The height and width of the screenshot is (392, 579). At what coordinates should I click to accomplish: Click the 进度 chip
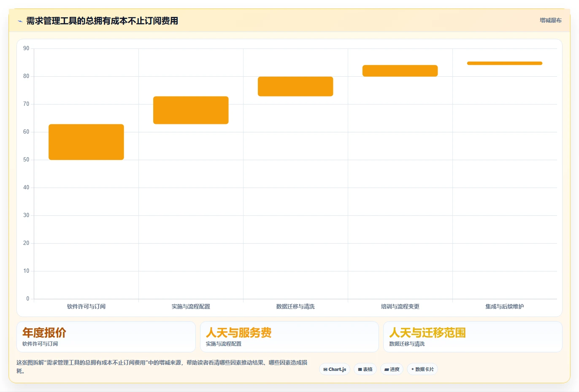(392, 369)
